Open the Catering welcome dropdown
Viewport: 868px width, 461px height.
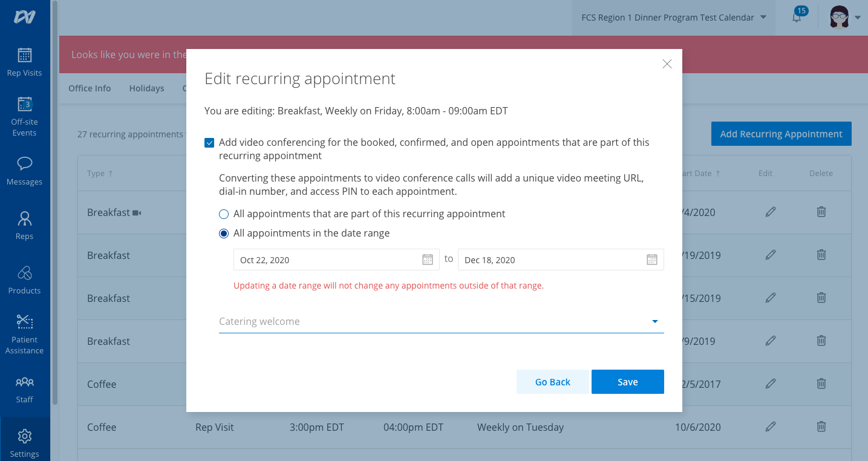654,321
